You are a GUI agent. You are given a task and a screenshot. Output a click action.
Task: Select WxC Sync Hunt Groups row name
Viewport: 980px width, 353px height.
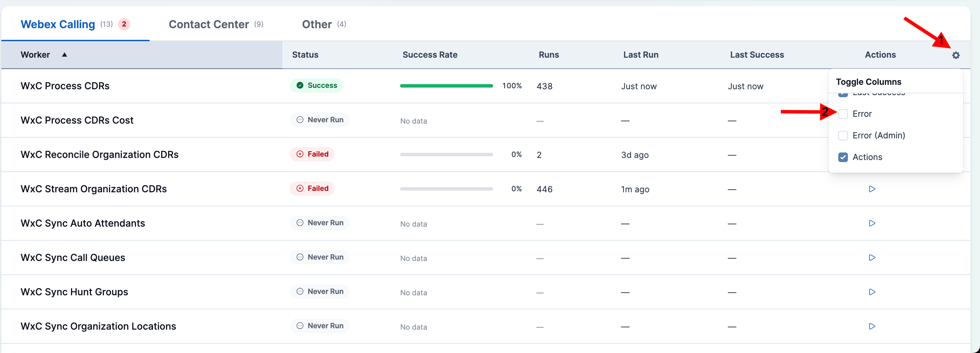74,292
